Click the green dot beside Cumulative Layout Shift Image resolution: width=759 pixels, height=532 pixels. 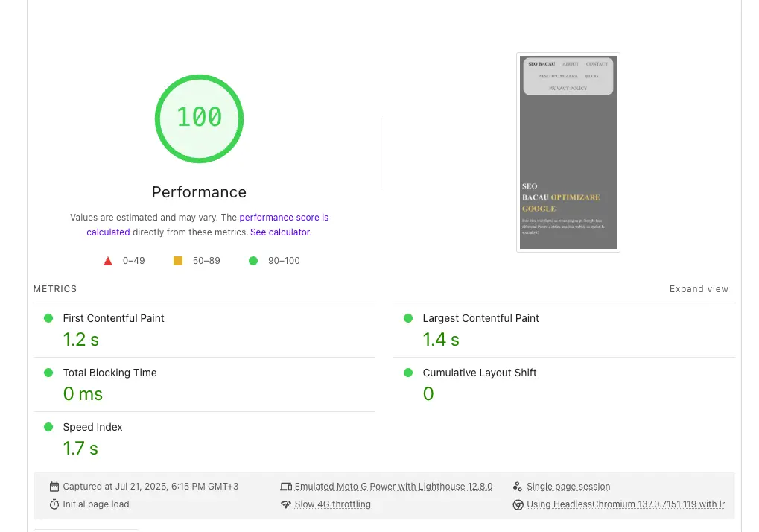[408, 373]
